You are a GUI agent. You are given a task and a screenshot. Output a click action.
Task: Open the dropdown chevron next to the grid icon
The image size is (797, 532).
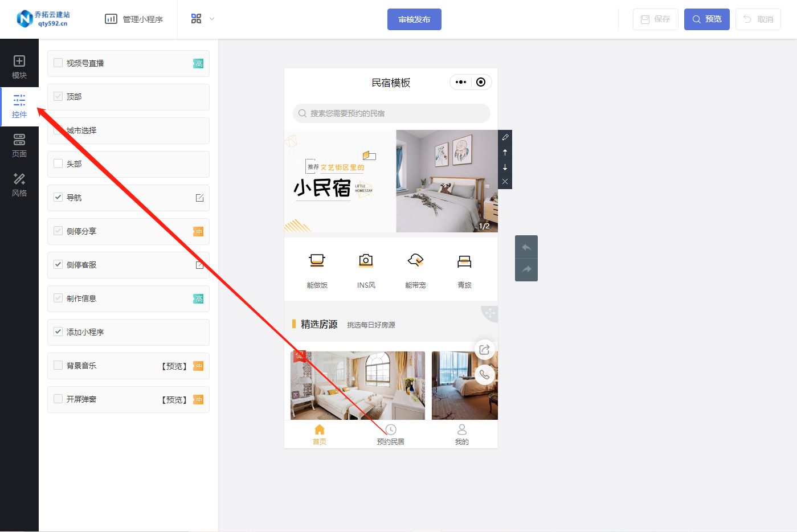click(x=211, y=18)
